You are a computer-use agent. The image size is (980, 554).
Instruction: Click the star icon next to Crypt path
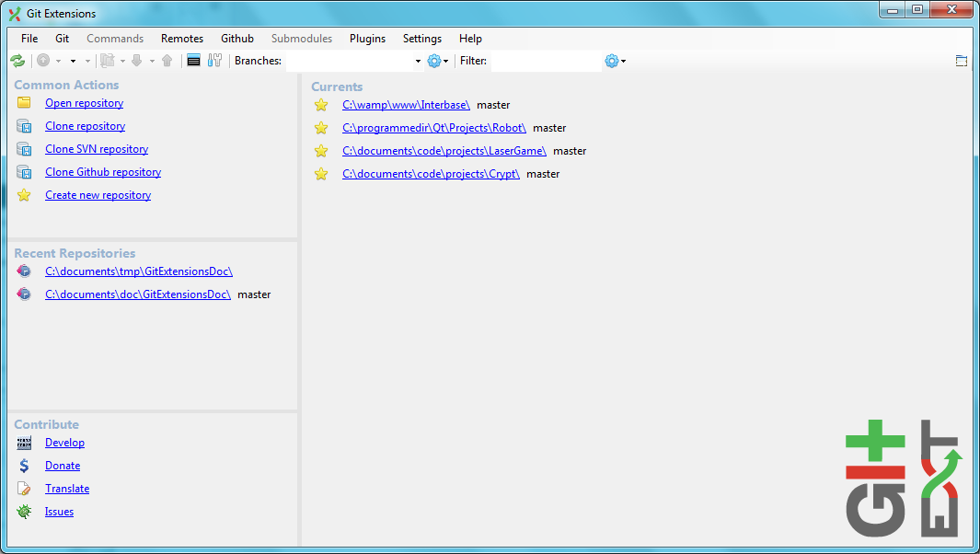click(321, 174)
